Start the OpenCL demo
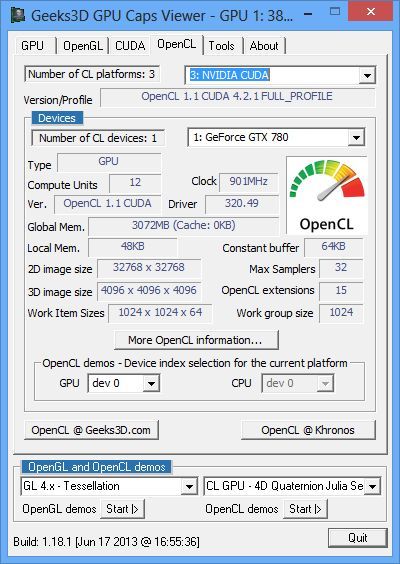400x564 pixels. [305, 509]
